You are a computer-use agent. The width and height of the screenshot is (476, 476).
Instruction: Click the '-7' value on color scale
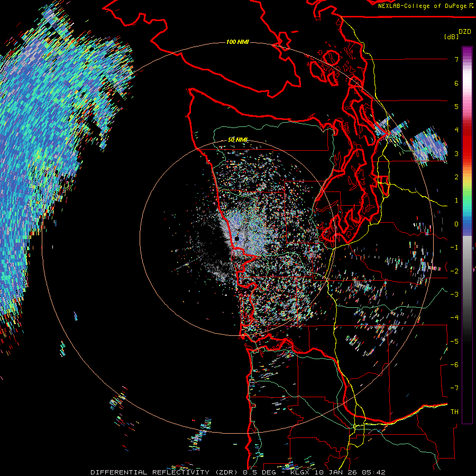pos(454,388)
